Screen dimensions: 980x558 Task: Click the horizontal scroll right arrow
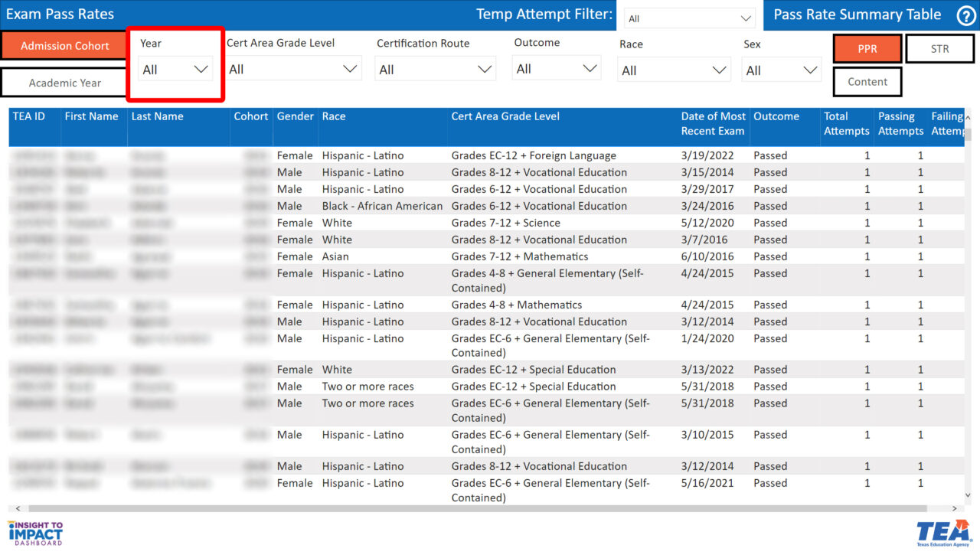pyautogui.click(x=954, y=508)
